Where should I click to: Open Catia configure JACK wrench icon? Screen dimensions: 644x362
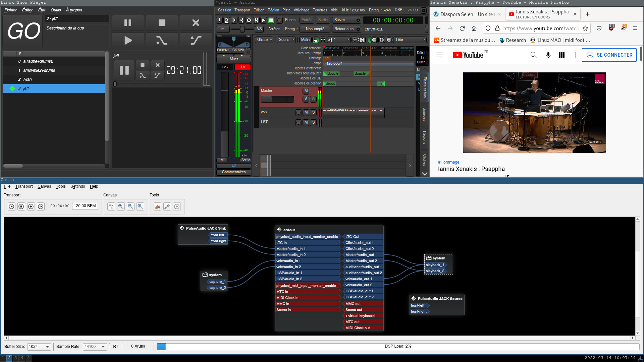(167, 206)
